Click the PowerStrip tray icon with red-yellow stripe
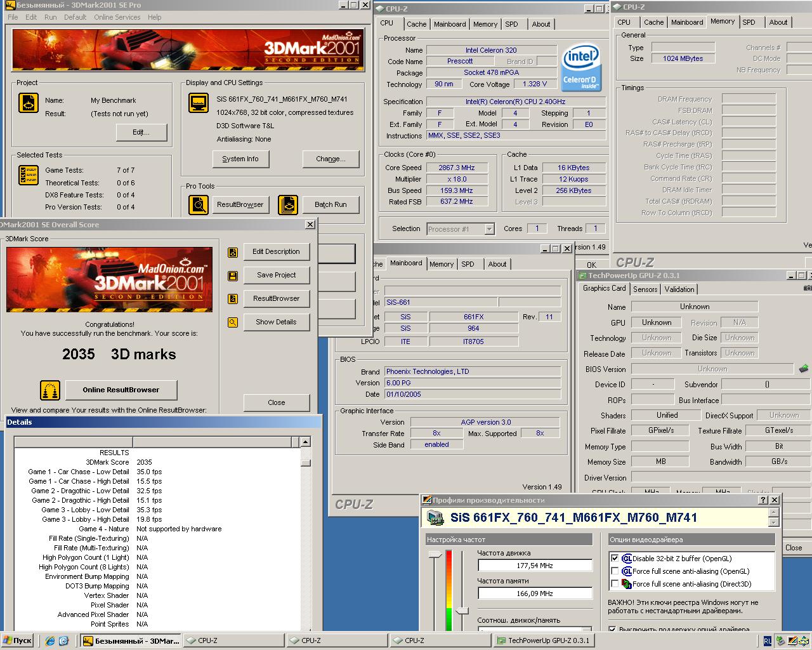This screenshot has height=650, width=812. pyautogui.click(x=792, y=641)
